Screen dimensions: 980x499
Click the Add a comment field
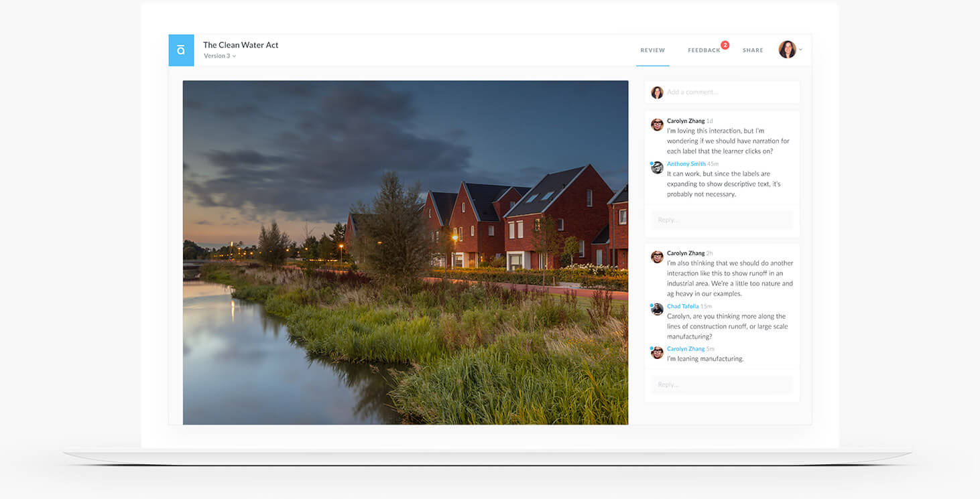tap(727, 92)
